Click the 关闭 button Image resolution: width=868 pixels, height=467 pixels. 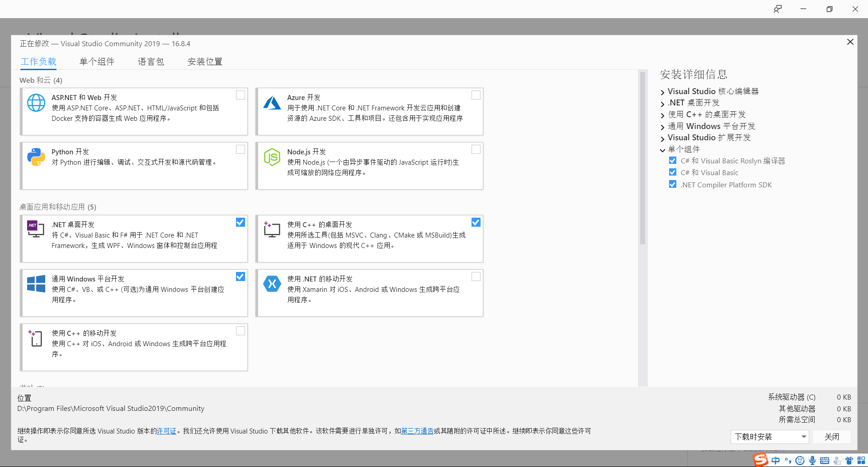832,437
